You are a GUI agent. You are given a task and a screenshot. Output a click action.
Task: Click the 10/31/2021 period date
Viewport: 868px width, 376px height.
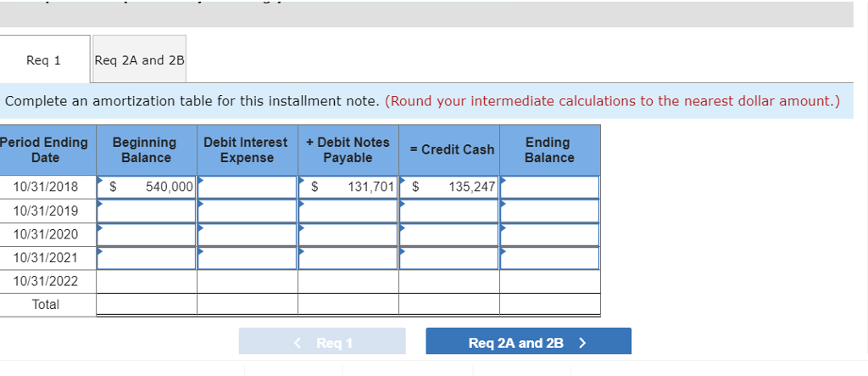click(x=46, y=258)
